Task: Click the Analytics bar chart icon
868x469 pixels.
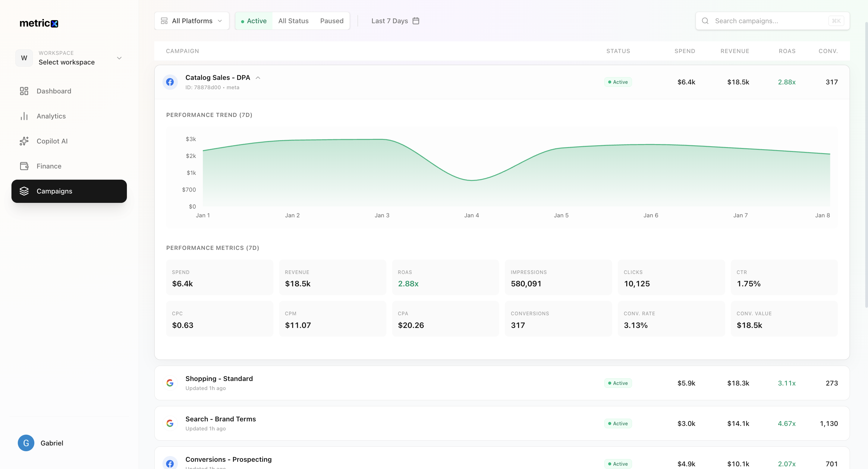Action: pos(24,116)
